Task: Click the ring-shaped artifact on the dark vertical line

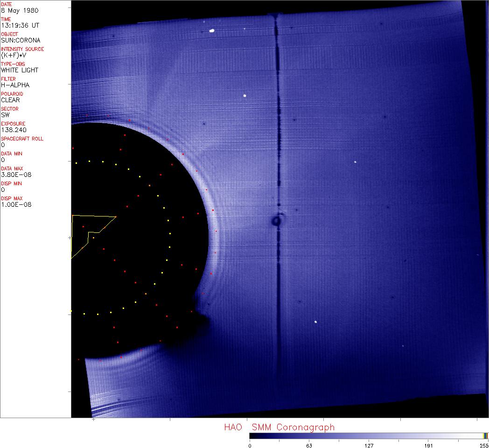Action: (x=277, y=220)
